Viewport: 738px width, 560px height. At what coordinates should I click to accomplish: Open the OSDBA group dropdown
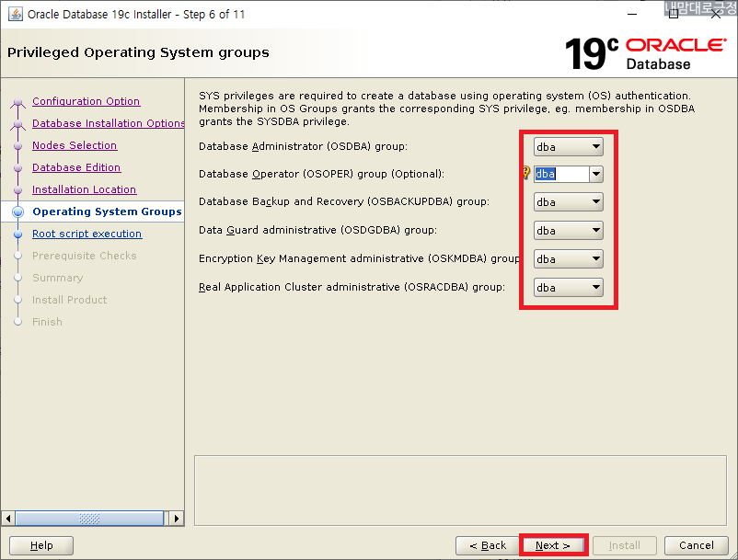(568, 147)
